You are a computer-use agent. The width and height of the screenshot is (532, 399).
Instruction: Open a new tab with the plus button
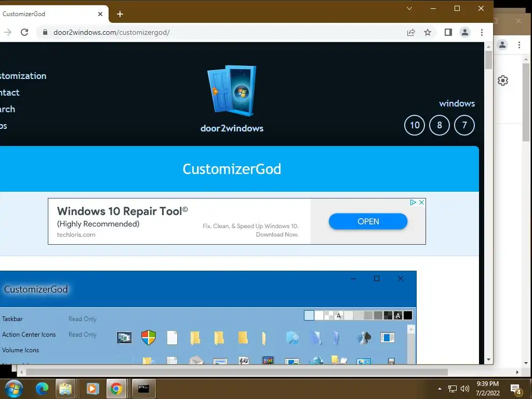tap(120, 14)
